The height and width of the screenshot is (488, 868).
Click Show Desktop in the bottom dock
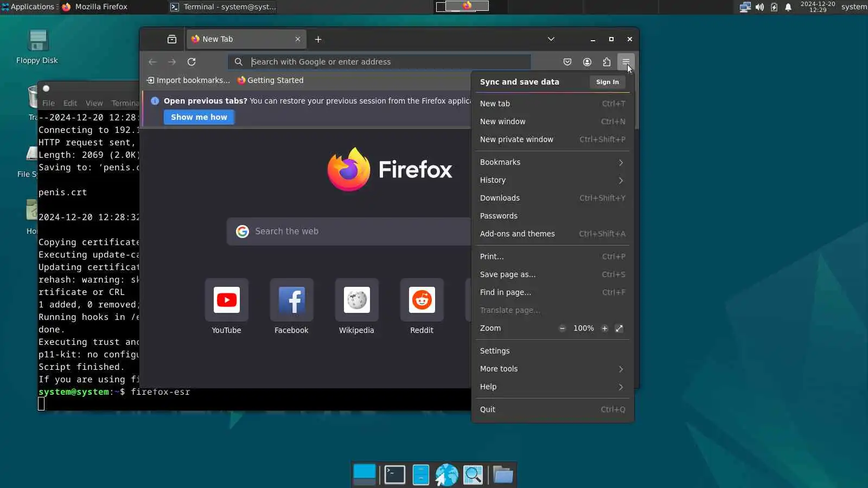[x=365, y=474]
